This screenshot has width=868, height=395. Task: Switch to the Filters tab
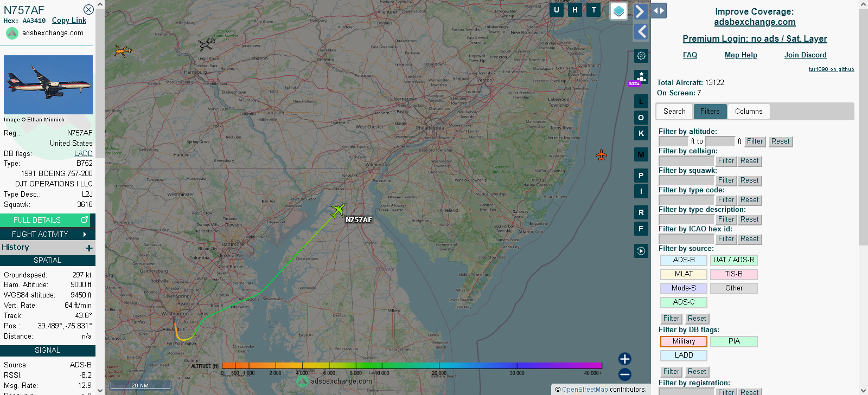[710, 112]
